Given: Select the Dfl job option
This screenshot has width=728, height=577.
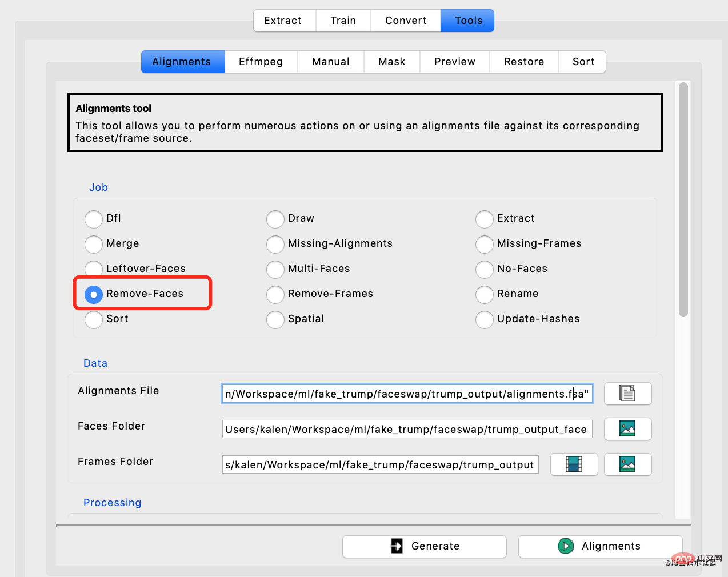Looking at the screenshot, I should (94, 219).
